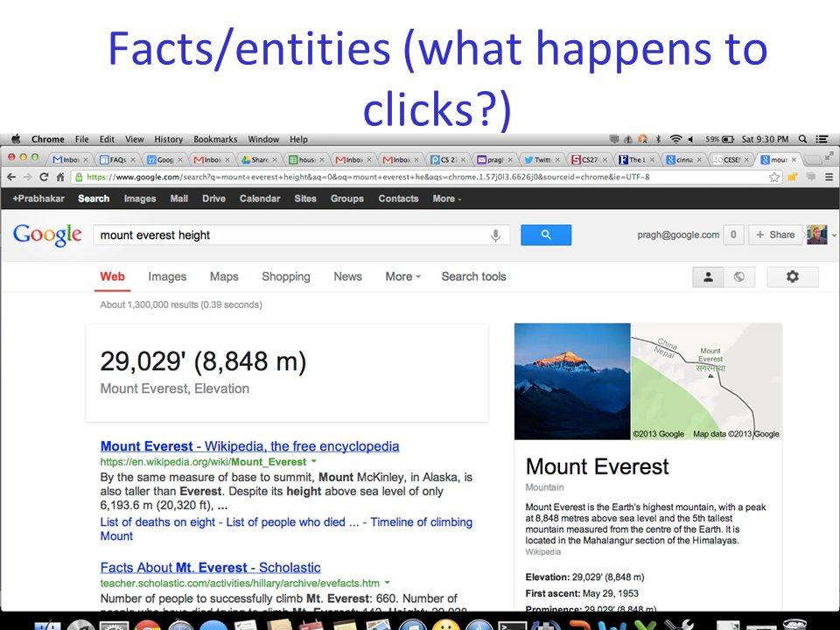The height and width of the screenshot is (630, 840).
Task: Click +Prabhakar in the black bar
Action: tap(38, 199)
